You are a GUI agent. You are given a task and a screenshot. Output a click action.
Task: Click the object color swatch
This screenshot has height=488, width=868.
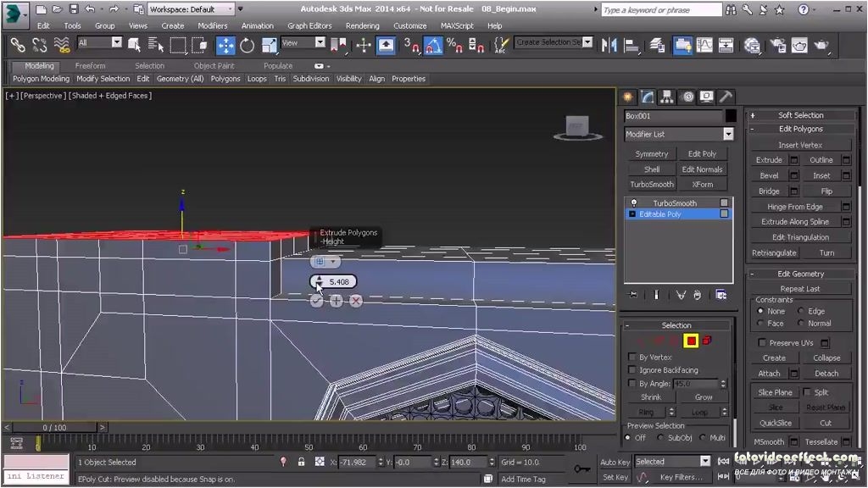click(x=731, y=115)
